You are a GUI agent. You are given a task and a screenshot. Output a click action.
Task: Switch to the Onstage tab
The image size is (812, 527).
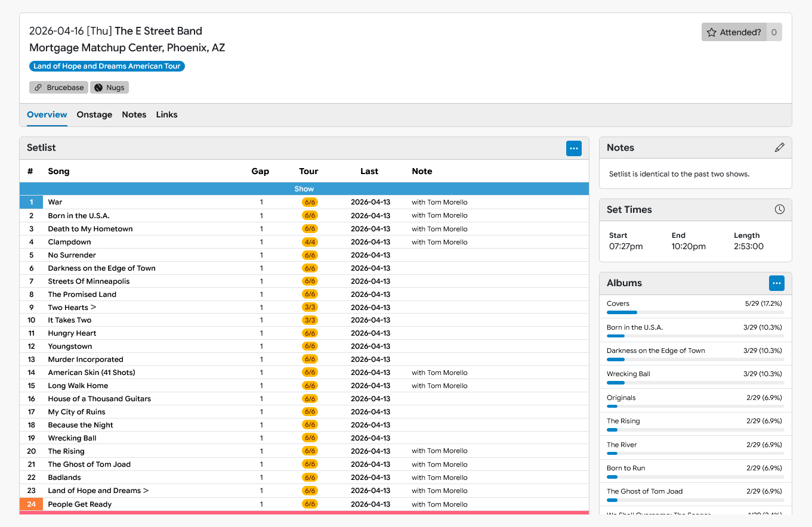pos(94,115)
